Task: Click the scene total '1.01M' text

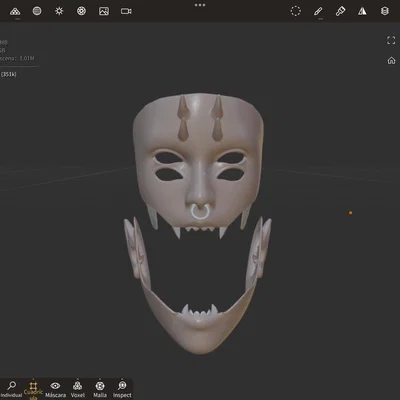Action: pyautogui.click(x=27, y=58)
